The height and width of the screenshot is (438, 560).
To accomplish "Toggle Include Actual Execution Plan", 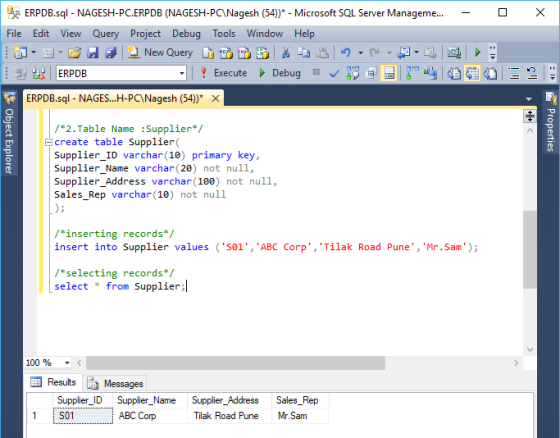I will click(412, 74).
